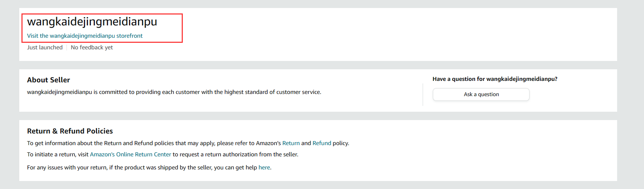Click the "No feedback yet" label
The height and width of the screenshot is (189, 644).
92,48
